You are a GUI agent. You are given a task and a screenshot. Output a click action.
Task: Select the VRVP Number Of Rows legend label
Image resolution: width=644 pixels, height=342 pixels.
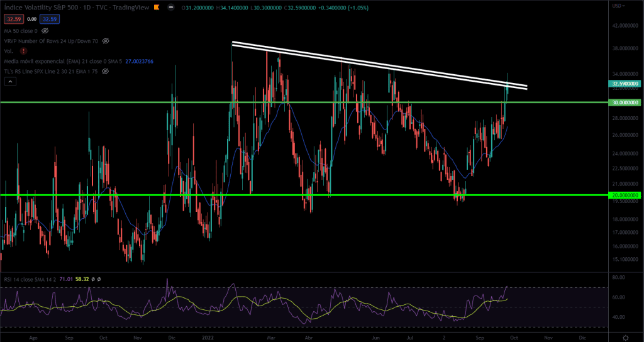(51, 41)
